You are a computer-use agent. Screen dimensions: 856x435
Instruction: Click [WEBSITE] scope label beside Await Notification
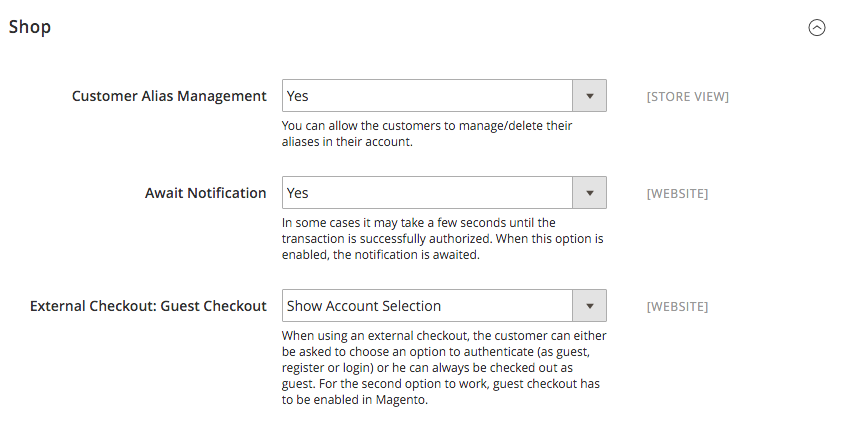tap(677, 194)
